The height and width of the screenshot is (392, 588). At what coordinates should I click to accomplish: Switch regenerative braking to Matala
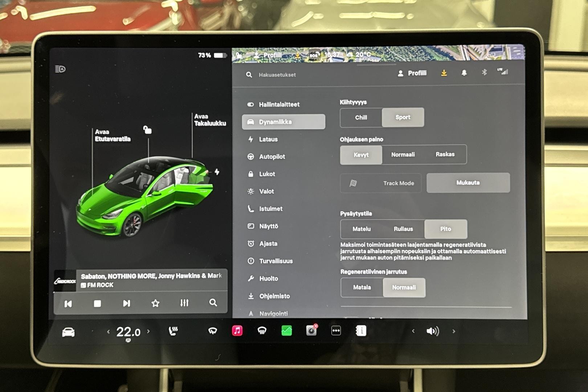pyautogui.click(x=362, y=287)
